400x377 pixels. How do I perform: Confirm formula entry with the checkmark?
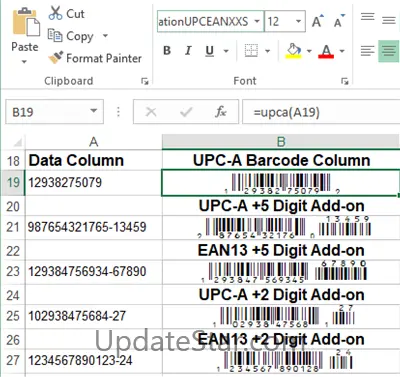[x=186, y=112]
